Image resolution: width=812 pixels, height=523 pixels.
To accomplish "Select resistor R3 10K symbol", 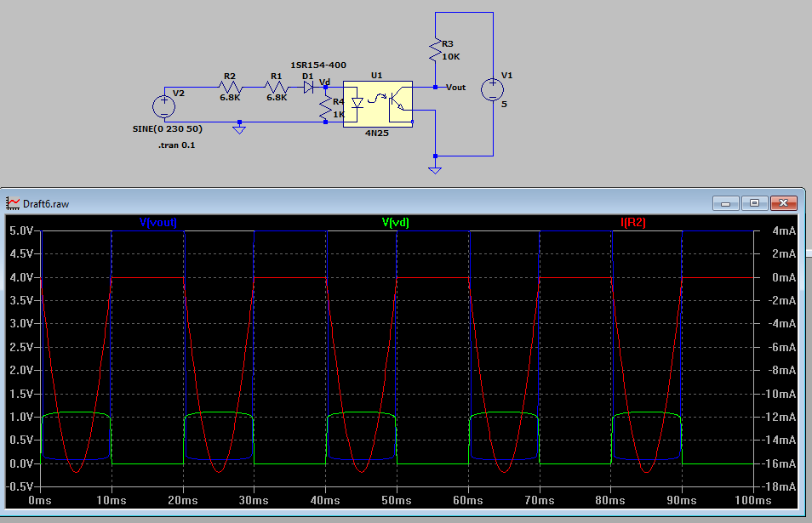I will click(436, 51).
